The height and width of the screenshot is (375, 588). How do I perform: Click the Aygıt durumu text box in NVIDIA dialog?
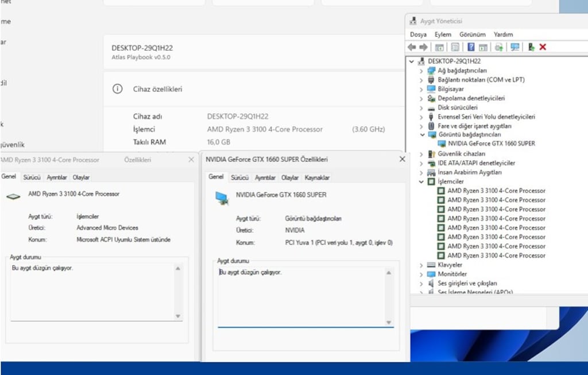click(x=305, y=296)
